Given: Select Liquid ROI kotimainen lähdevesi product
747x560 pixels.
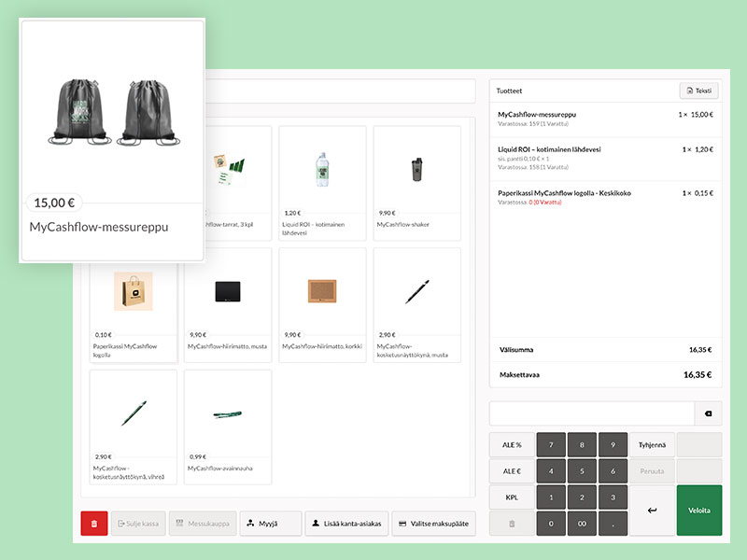Looking at the screenshot, I should [322, 183].
